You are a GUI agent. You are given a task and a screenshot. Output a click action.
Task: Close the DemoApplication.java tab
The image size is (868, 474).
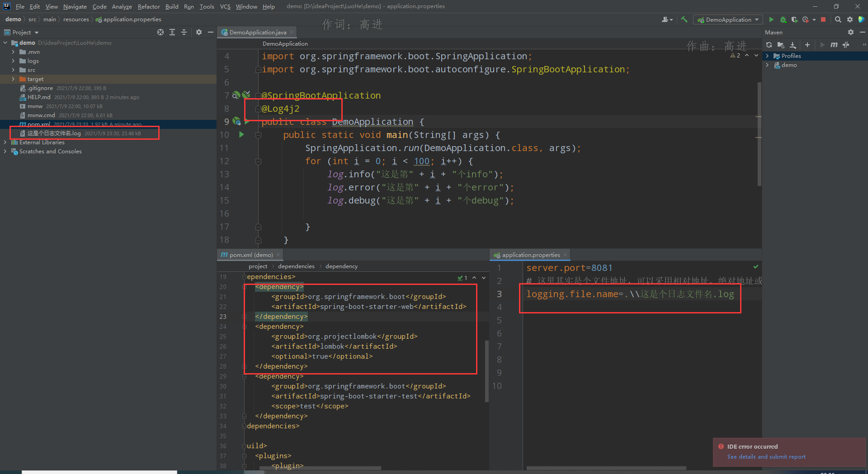[292, 32]
